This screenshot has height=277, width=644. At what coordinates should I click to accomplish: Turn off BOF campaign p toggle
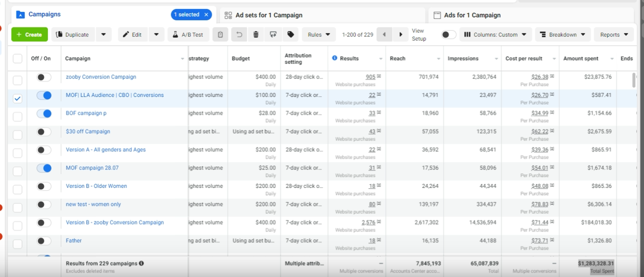tap(44, 114)
